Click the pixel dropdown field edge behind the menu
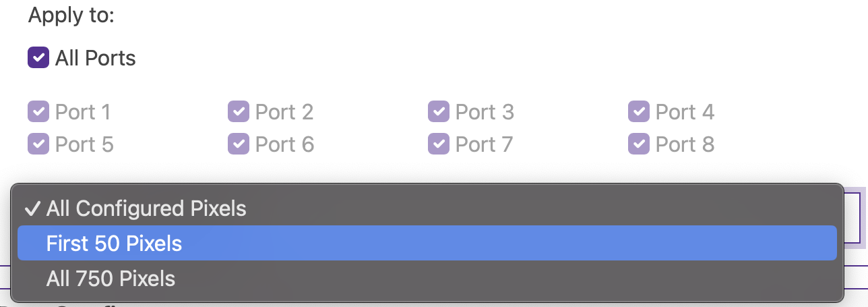868x307 pixels. pos(854,218)
